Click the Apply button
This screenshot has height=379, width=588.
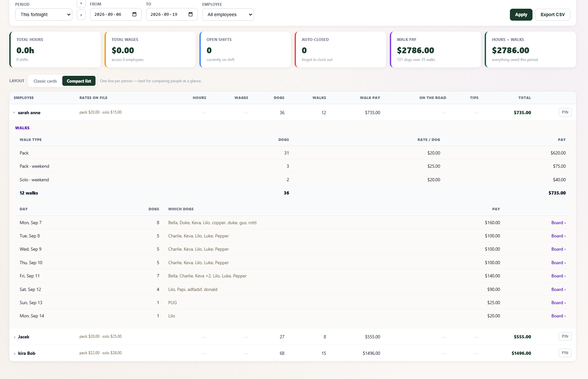(521, 15)
